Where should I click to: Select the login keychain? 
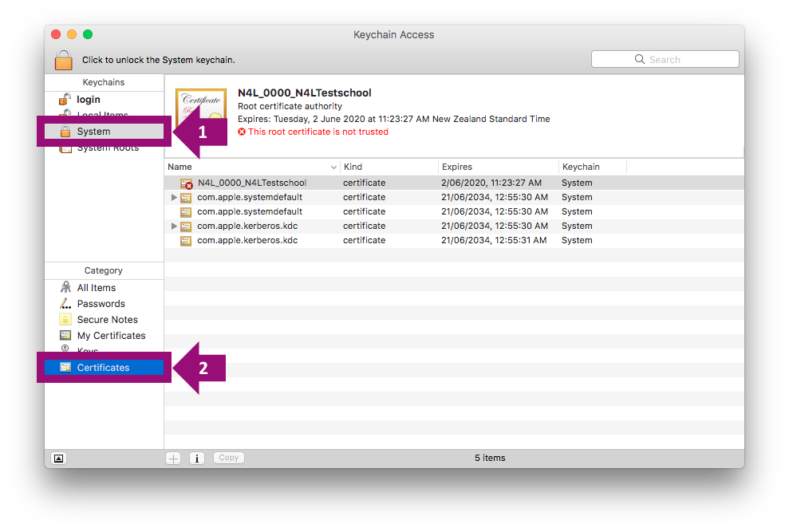coord(88,100)
